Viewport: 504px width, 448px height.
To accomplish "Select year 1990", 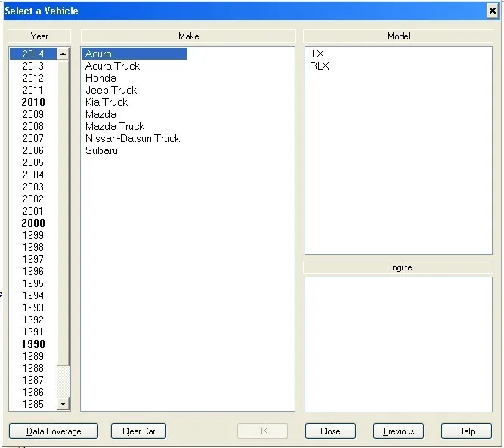I will [33, 344].
